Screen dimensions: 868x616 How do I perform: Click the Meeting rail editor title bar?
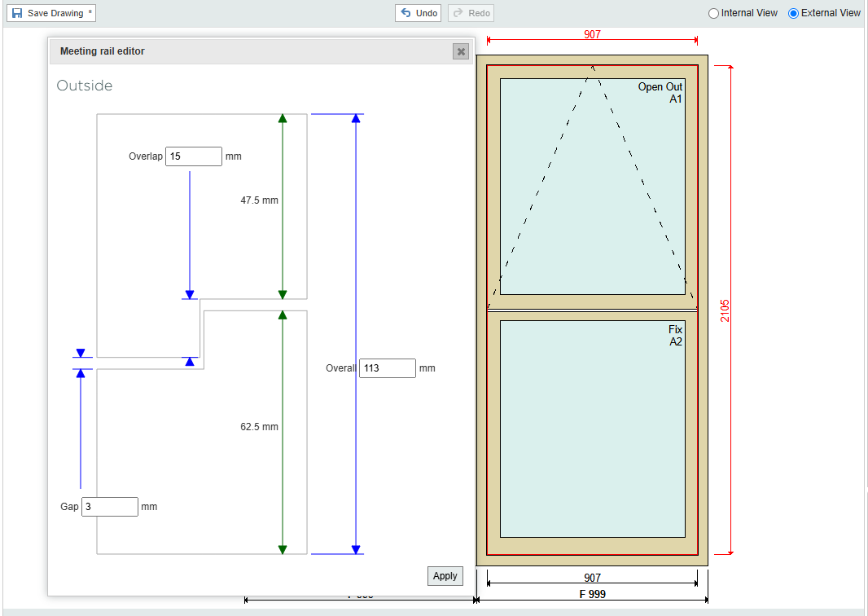pyautogui.click(x=244, y=51)
